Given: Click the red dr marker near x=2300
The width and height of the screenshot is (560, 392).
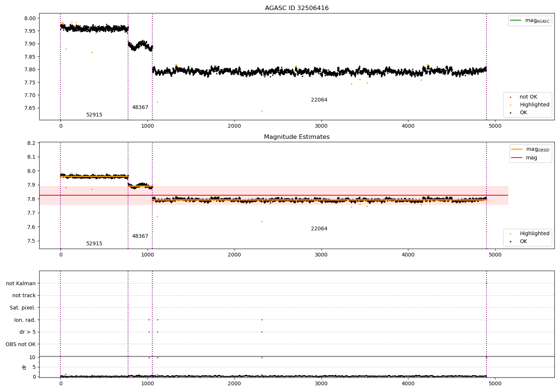Looking at the screenshot, I should [262, 358].
